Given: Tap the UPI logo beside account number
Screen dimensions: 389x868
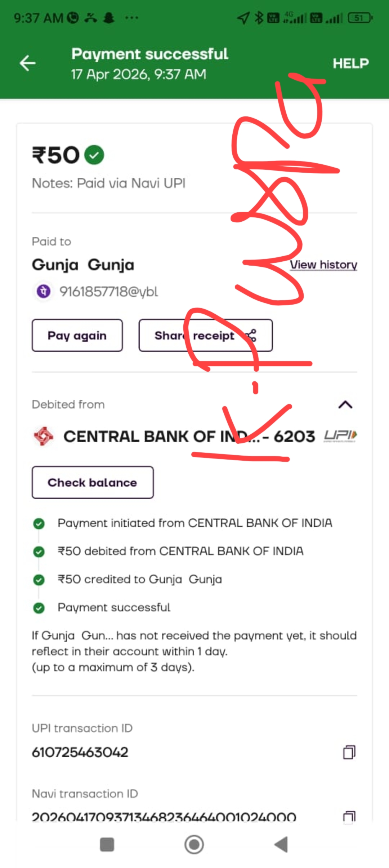Looking at the screenshot, I should (340, 436).
